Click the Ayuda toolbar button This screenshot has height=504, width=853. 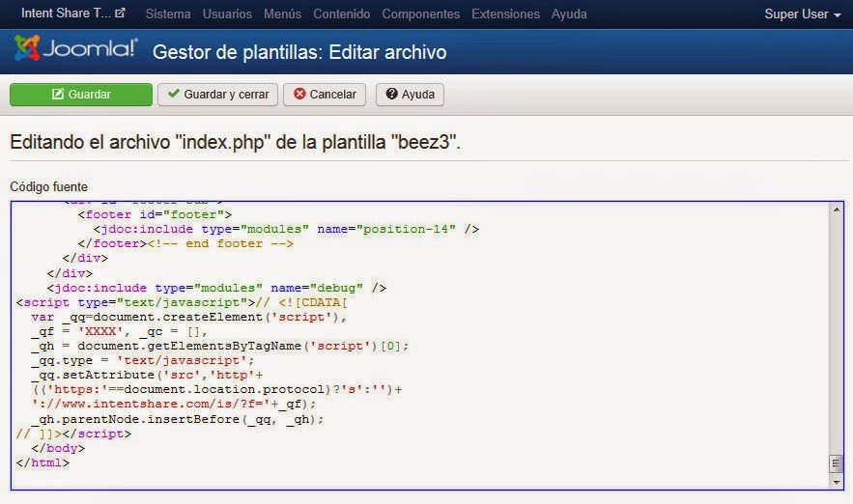[x=410, y=94]
